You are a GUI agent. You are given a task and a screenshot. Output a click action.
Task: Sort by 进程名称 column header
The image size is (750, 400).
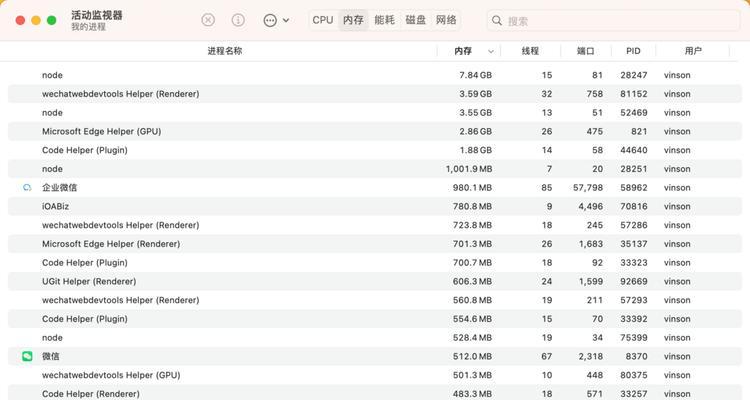click(225, 51)
